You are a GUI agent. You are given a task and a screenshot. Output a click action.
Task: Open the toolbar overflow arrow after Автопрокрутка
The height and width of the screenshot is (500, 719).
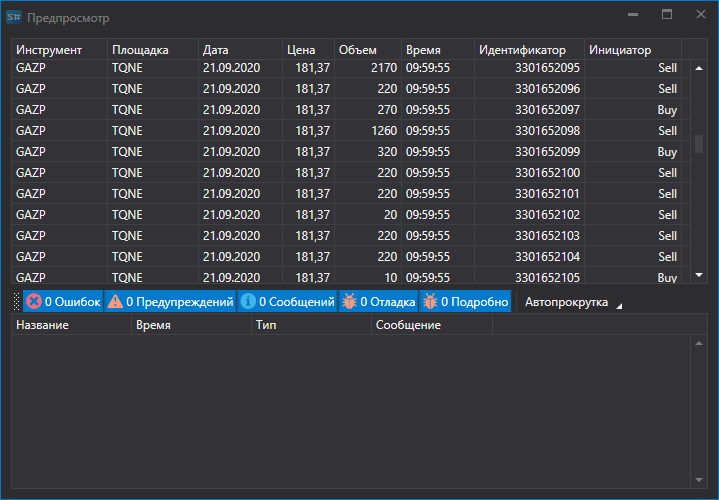(x=619, y=306)
